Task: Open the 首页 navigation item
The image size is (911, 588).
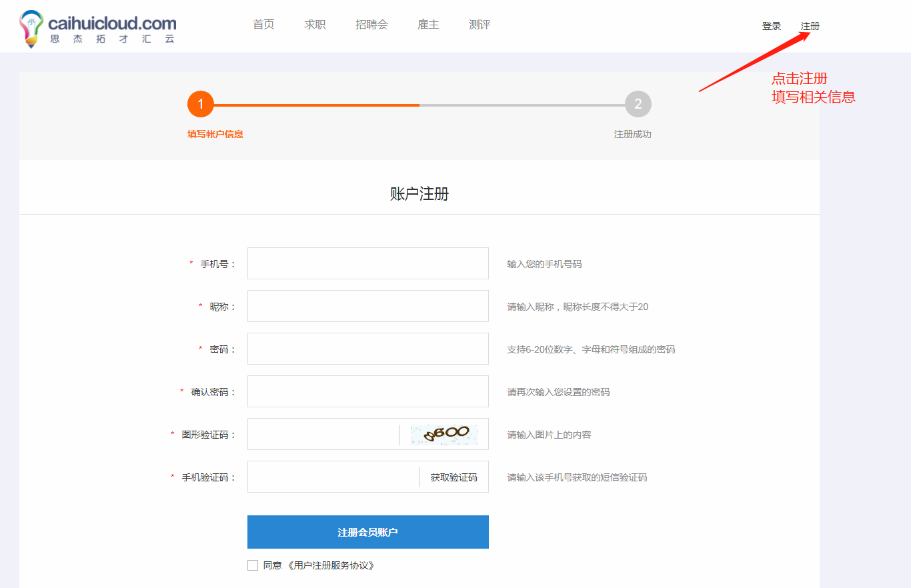Action: 263,25
